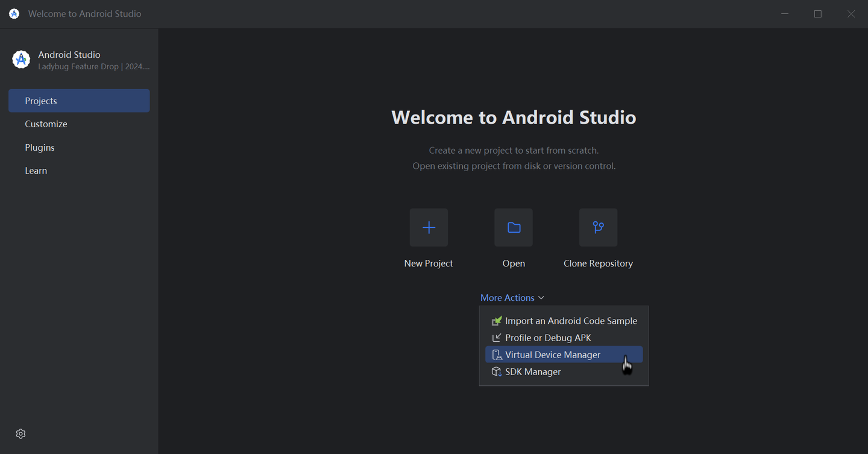Select the New Project plus icon

coord(429,227)
